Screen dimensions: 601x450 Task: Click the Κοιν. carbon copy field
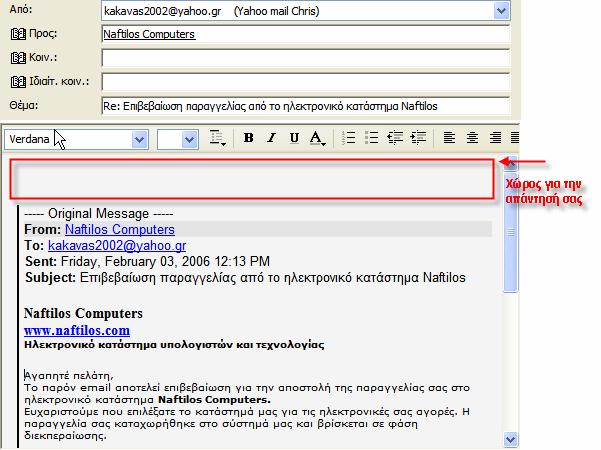pos(306,58)
